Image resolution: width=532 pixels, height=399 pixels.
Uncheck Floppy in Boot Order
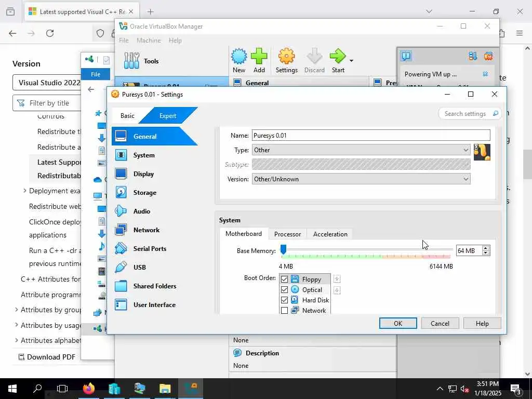coord(284,279)
